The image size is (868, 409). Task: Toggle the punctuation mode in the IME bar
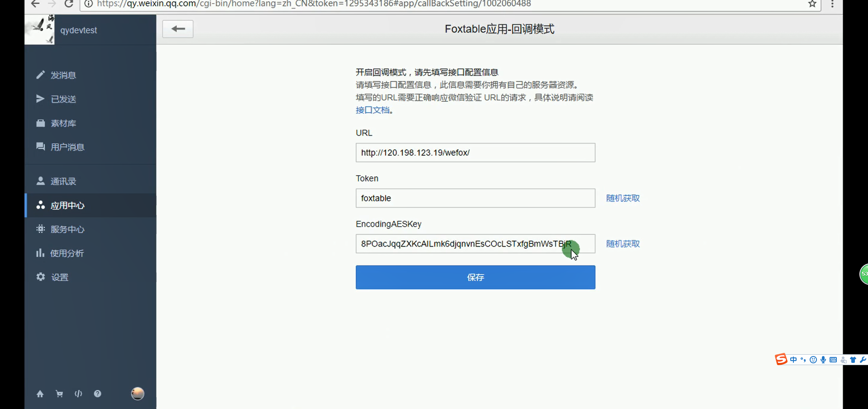[x=803, y=360]
